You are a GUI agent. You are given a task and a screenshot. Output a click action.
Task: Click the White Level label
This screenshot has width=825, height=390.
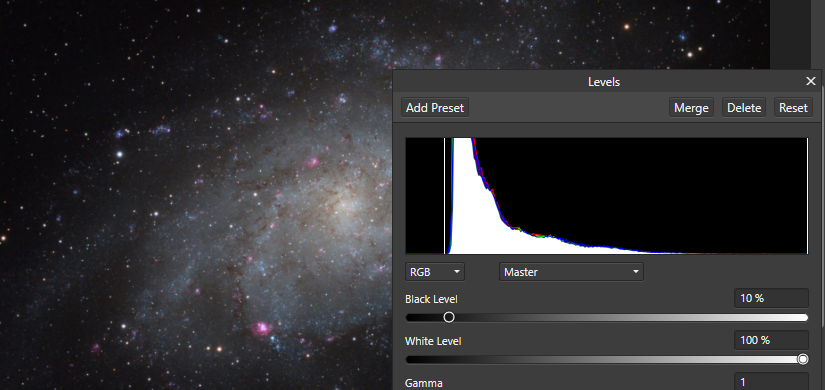433,341
